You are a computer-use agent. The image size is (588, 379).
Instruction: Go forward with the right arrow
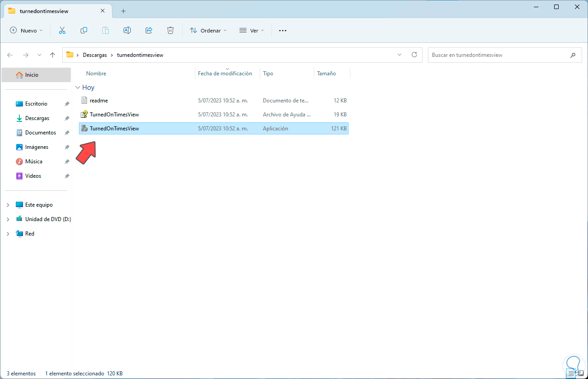pos(26,55)
